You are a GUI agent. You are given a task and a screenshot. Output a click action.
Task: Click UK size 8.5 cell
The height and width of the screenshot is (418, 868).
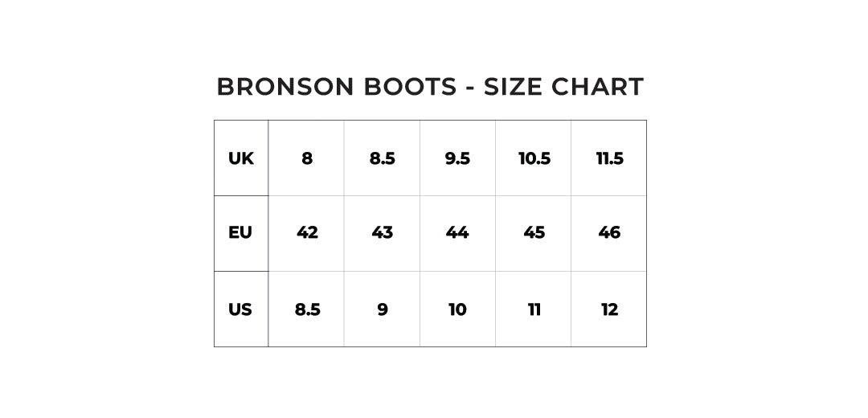[382, 158]
